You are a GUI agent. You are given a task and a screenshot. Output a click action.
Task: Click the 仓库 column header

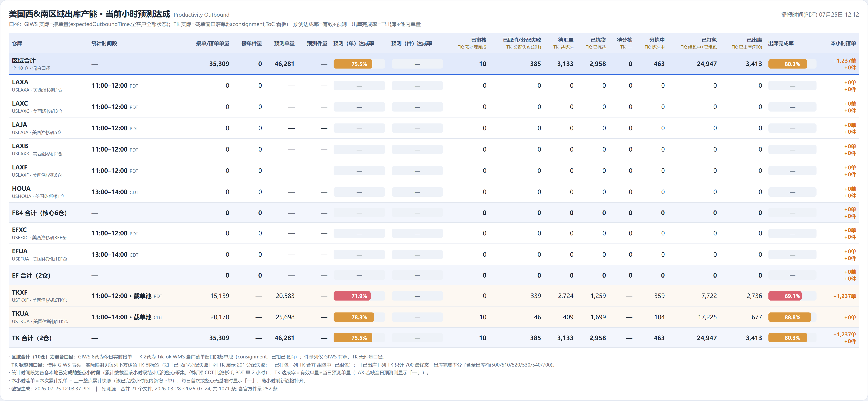[17, 43]
